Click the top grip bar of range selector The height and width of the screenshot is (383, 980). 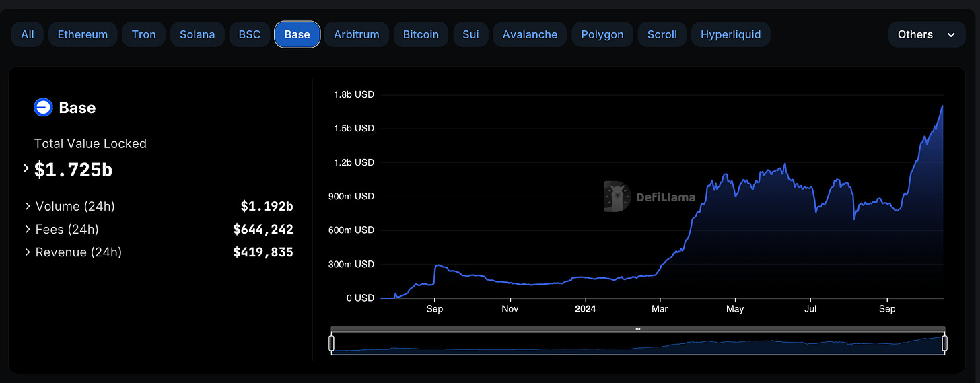[x=637, y=329]
